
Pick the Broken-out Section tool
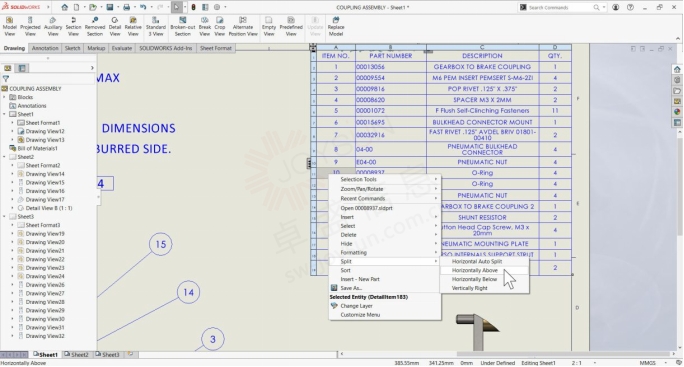182,26
